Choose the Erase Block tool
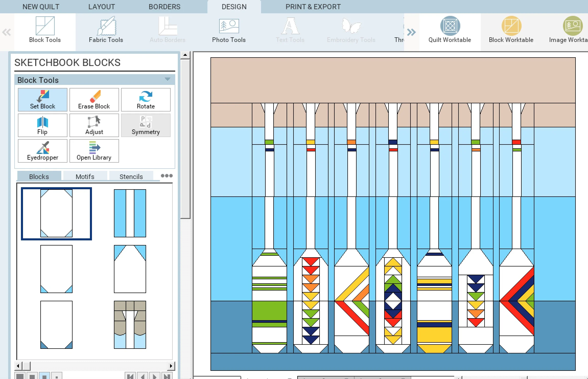Viewport: 588px width, 379px height. tap(94, 100)
